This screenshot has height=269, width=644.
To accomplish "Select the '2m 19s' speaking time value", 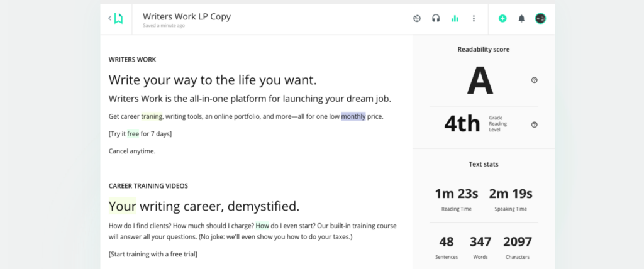I will click(511, 194).
